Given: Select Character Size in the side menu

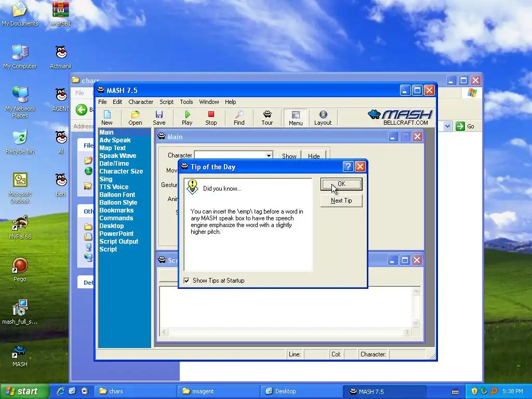Looking at the screenshot, I should [121, 171].
